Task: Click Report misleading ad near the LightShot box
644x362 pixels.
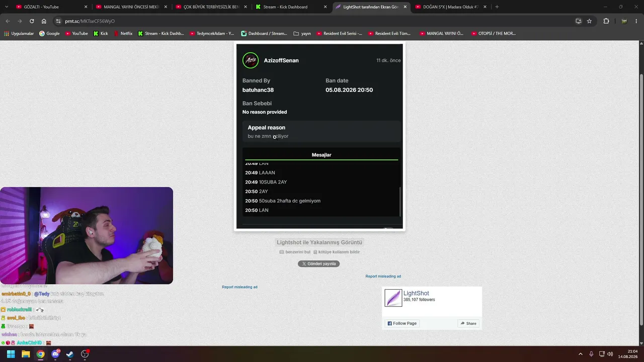Action: click(x=383, y=276)
